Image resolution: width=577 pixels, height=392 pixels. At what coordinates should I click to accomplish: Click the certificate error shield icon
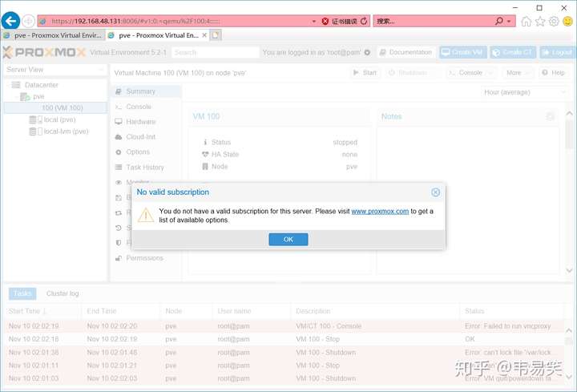click(325, 22)
